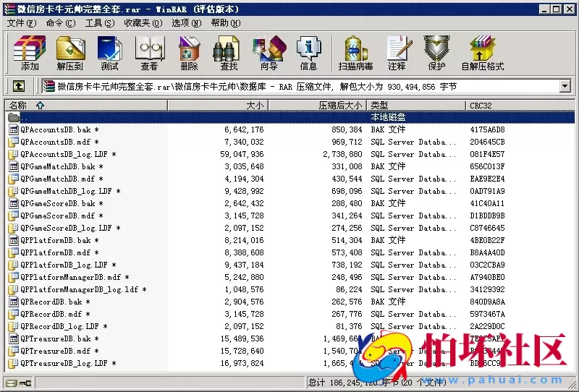Click the Extract To (解压到) icon
The width and height of the screenshot is (579, 392).
pos(69,53)
